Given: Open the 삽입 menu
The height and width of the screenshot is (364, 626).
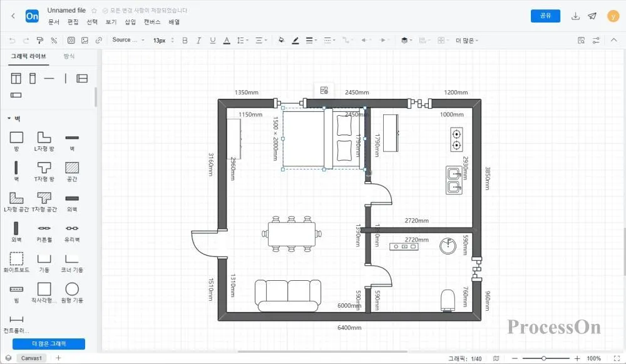Looking at the screenshot, I should point(130,22).
